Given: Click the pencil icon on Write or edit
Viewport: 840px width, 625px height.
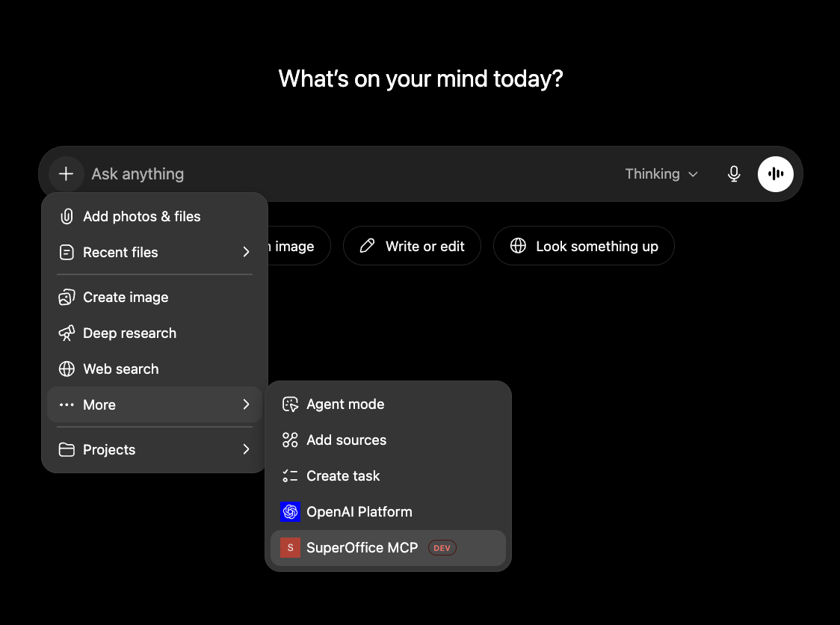Looking at the screenshot, I should [367, 246].
